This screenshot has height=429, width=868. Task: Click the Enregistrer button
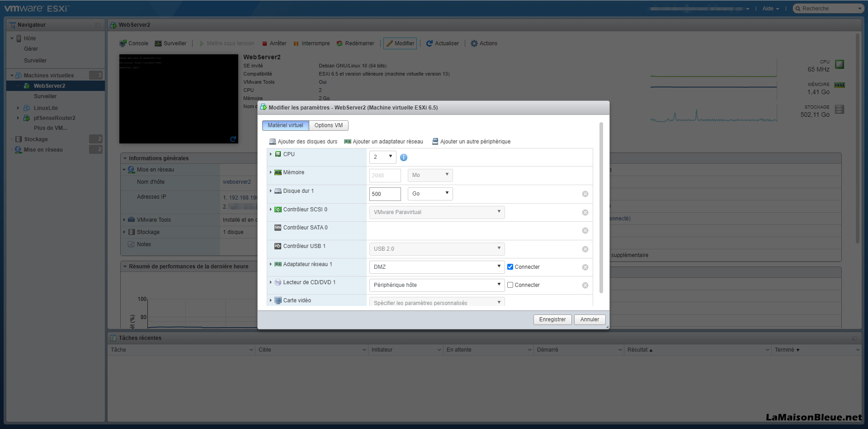[x=552, y=319]
